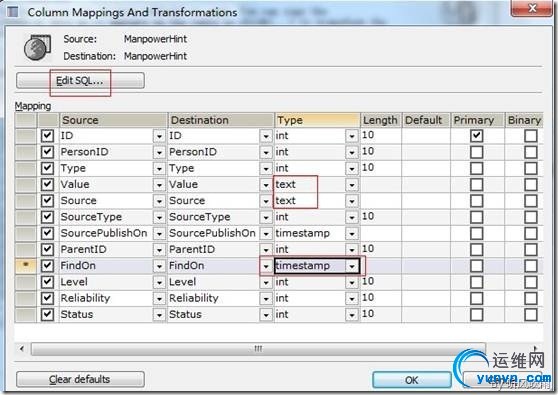Uncheck the PersonID row include checkbox

(x=47, y=152)
